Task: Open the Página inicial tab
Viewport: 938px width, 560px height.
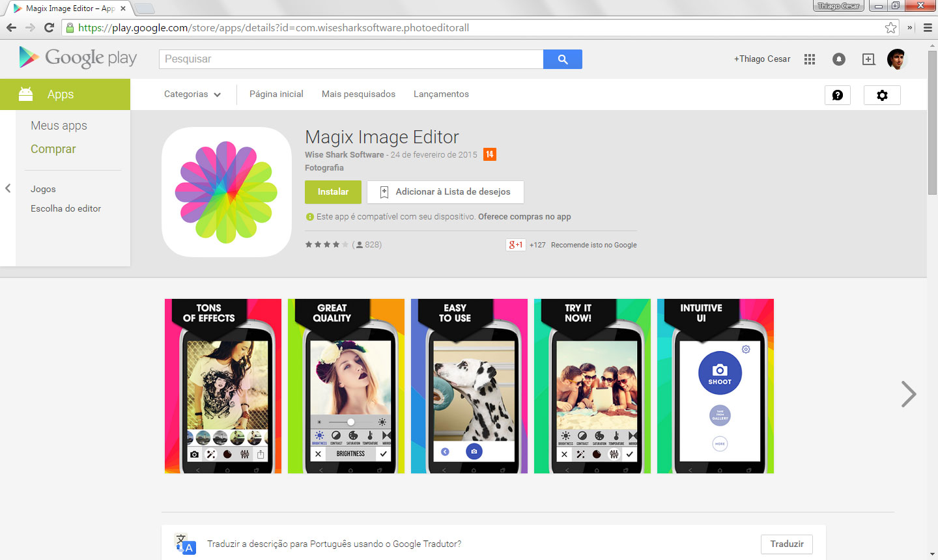Action: (x=276, y=94)
